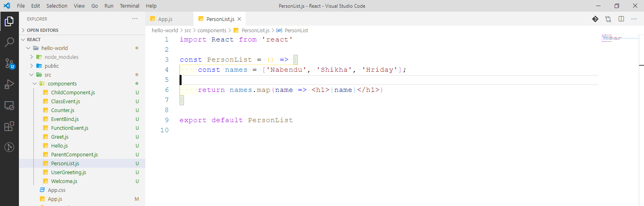Viewport: 644px width, 206px height.
Task: Click the 'react' string in the import line
Action: pyautogui.click(x=277, y=40)
